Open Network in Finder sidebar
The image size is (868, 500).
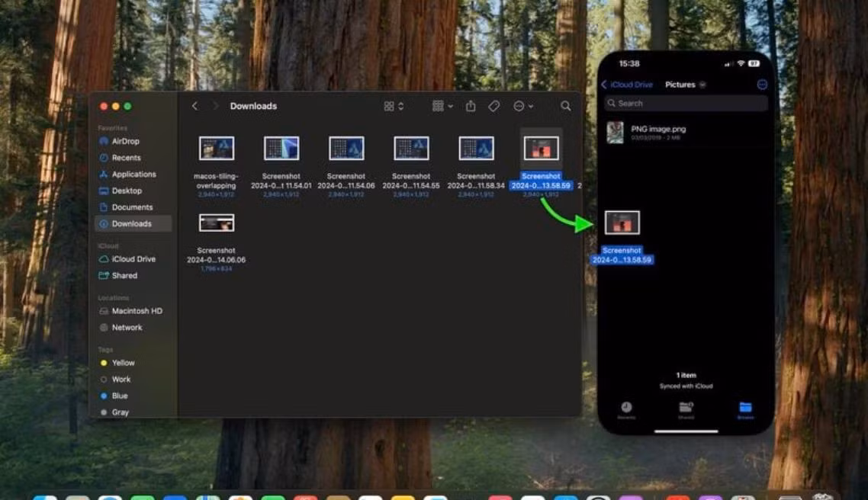(x=133, y=328)
